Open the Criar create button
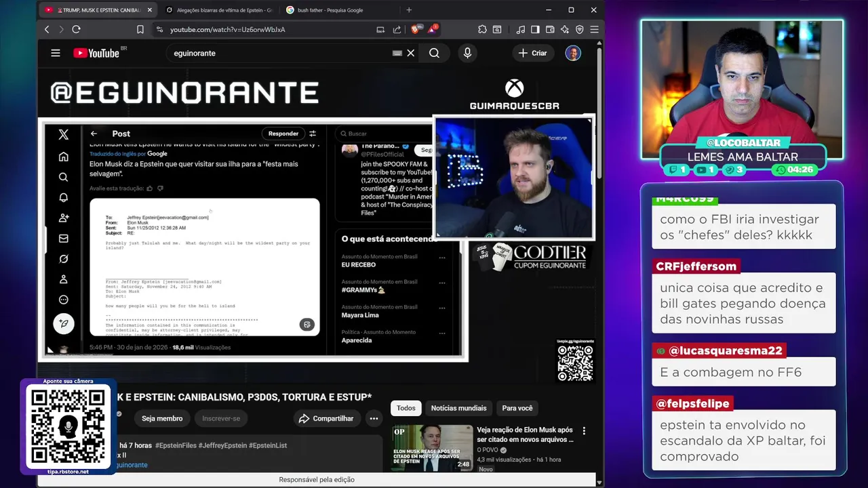The image size is (868, 488). pyautogui.click(x=532, y=53)
